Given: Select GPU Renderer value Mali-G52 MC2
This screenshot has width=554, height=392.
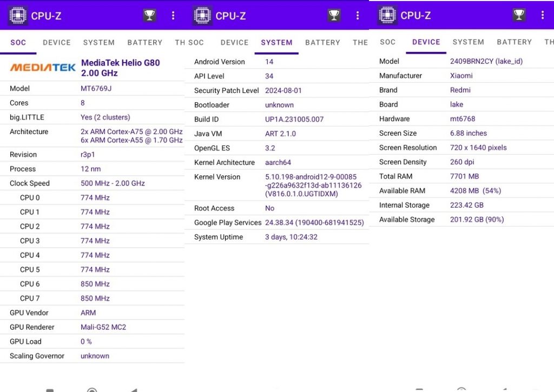Looking at the screenshot, I should (x=103, y=327).
